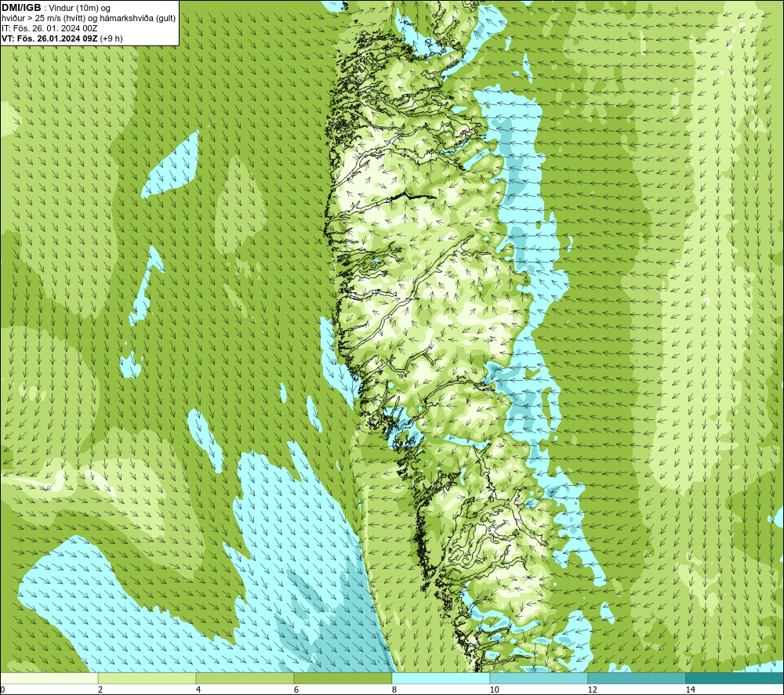Click the 8–10 m/s light cyan scale segment
784x695 pixels.
pyautogui.click(x=441, y=678)
